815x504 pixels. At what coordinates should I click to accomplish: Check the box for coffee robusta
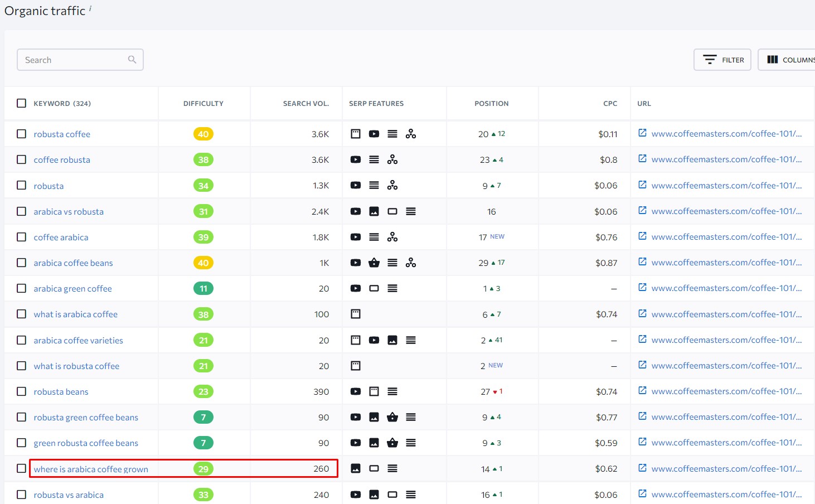[x=21, y=159]
